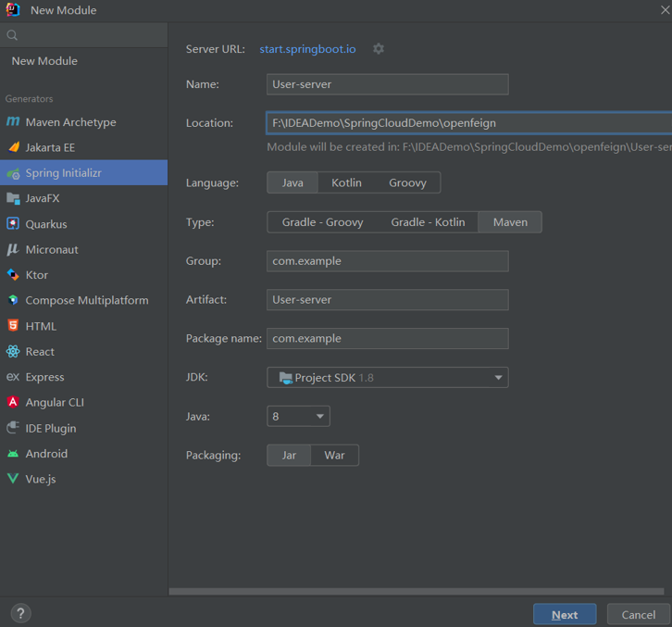Open server URL settings gear
Image resolution: width=672 pixels, height=627 pixels.
(379, 49)
